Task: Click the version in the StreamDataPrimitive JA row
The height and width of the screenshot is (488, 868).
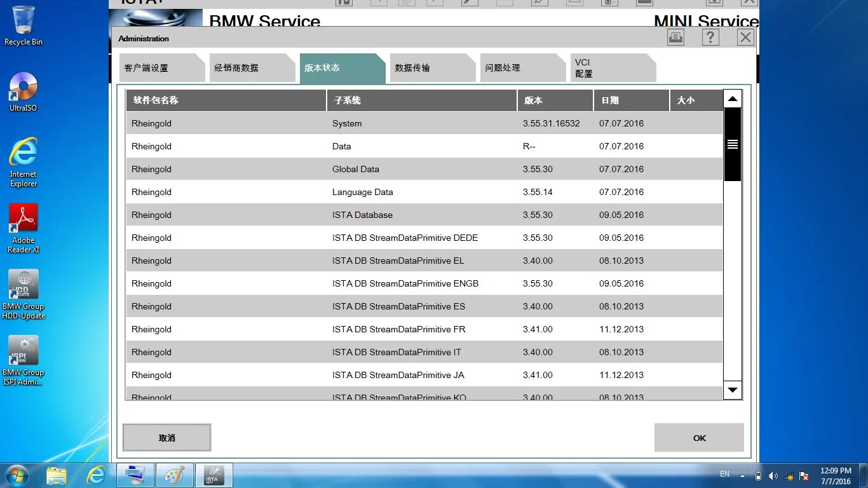Action: (x=538, y=375)
